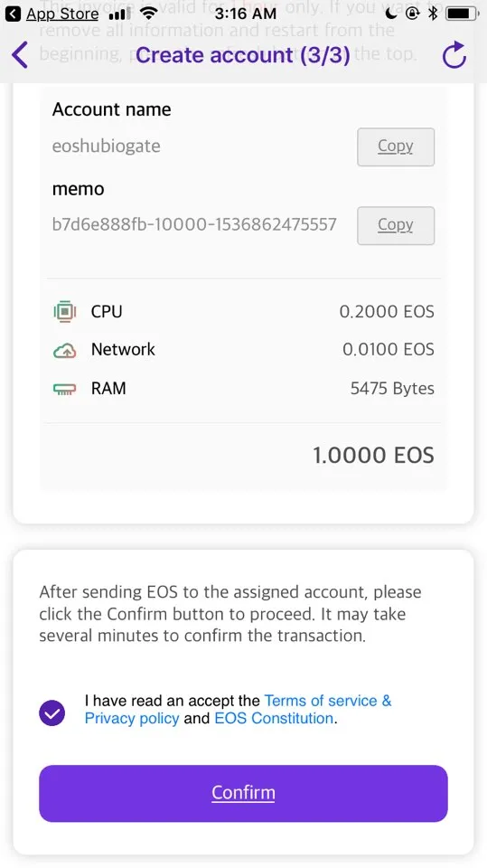This screenshot has width=487, height=868.
Task: Tap the Bluetooth status icon
Action: coord(434,12)
